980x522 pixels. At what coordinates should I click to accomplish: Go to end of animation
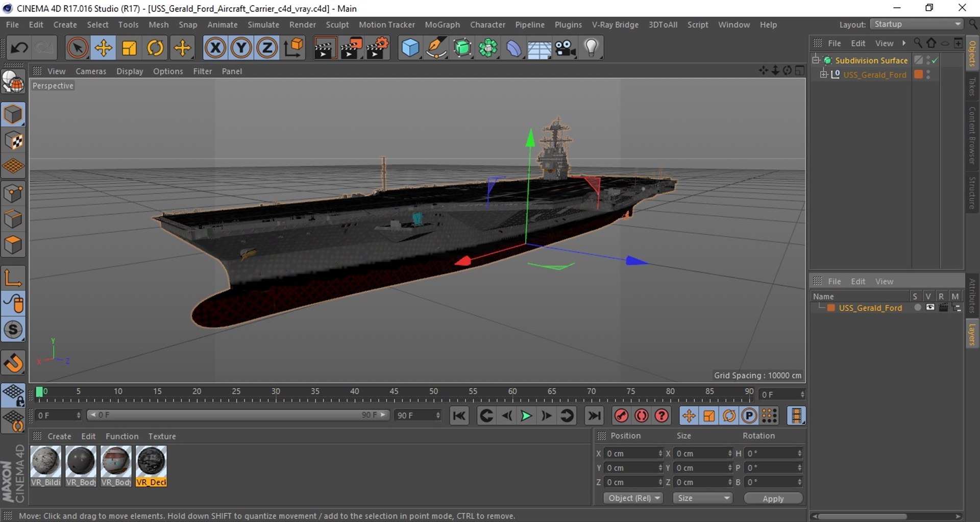tap(595, 416)
